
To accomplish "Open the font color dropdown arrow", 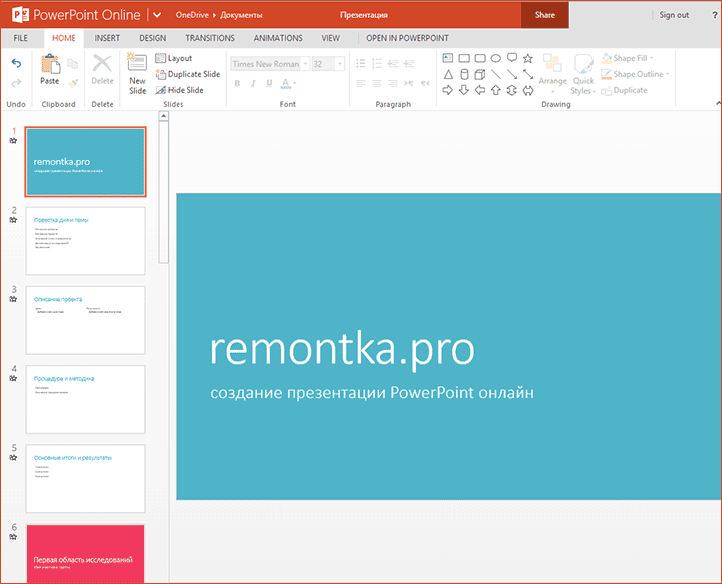I will [x=295, y=83].
